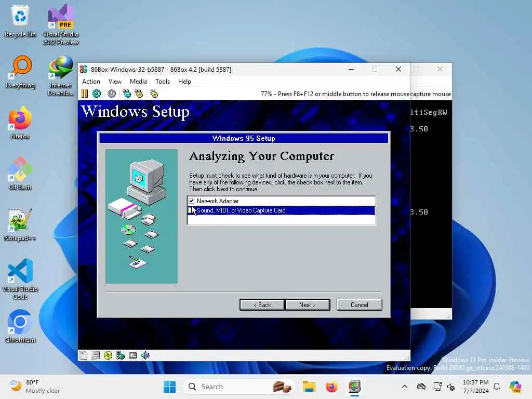Click Next to continue Setup
The height and width of the screenshot is (399, 532).
(308, 304)
